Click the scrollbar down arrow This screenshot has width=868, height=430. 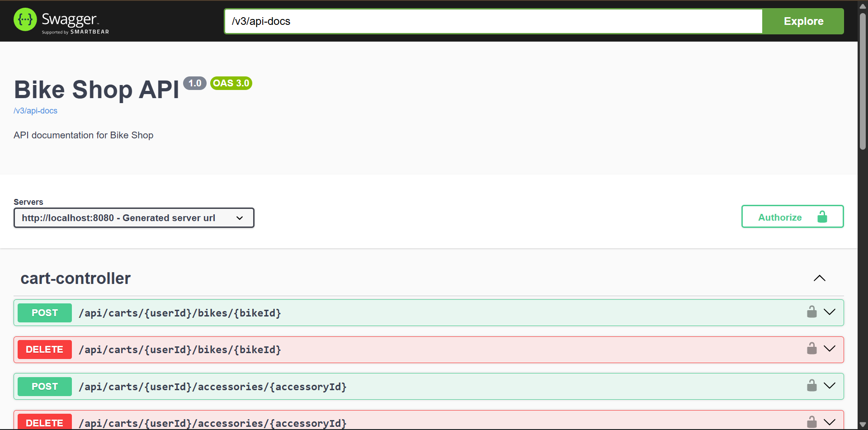click(x=863, y=424)
